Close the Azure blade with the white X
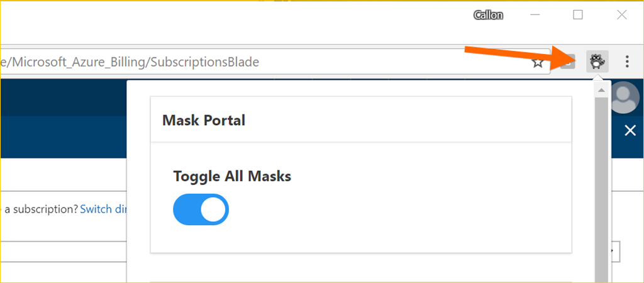Image resolution: width=644 pixels, height=283 pixels. coord(630,130)
